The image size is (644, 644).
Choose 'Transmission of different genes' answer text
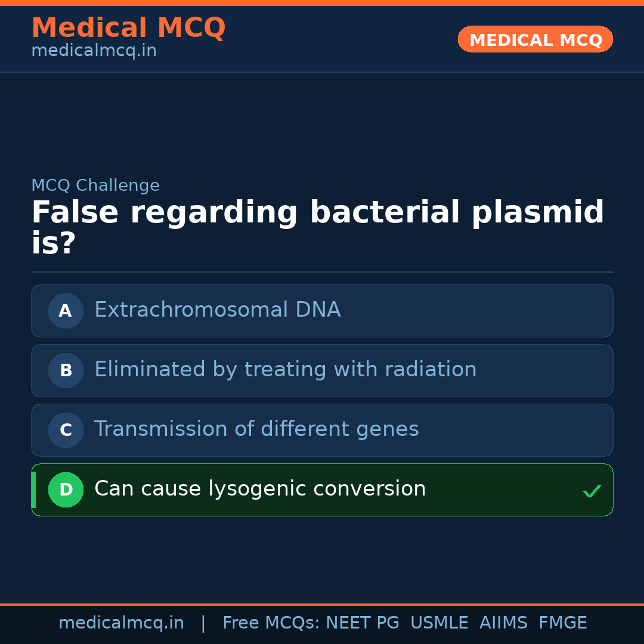pyautogui.click(x=256, y=429)
